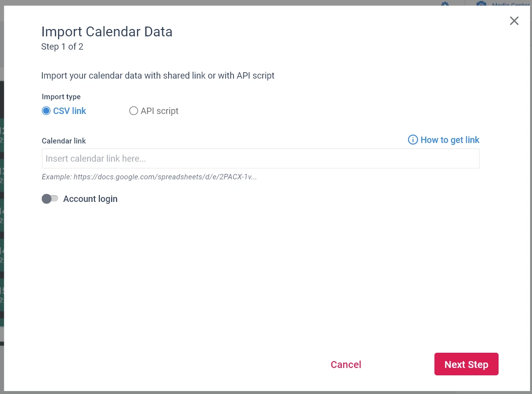Select the CSV link radio button
This screenshot has height=394, width=532.
(x=46, y=111)
